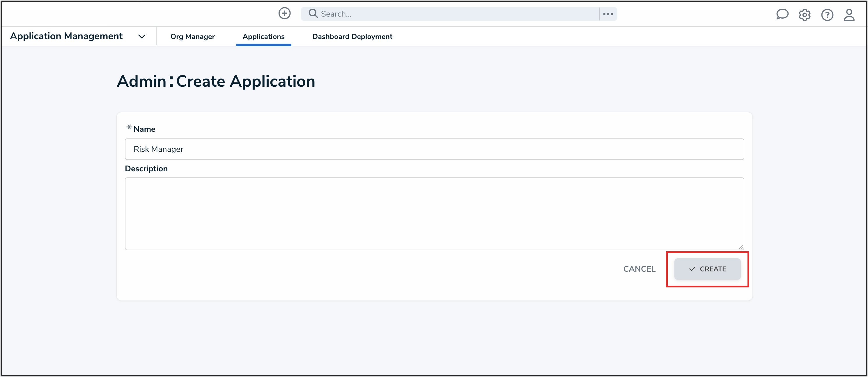The width and height of the screenshot is (868, 377).
Task: Click inside the Description text area
Action: (434, 214)
